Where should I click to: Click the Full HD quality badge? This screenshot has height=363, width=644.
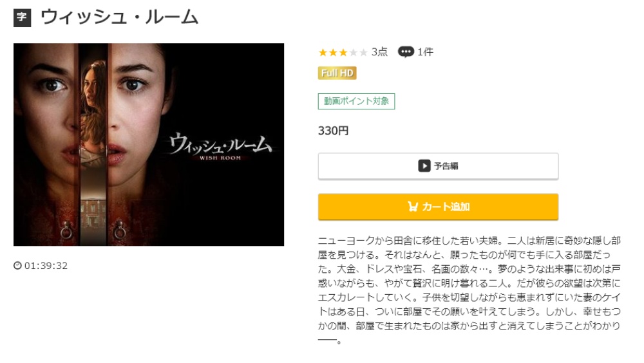337,73
